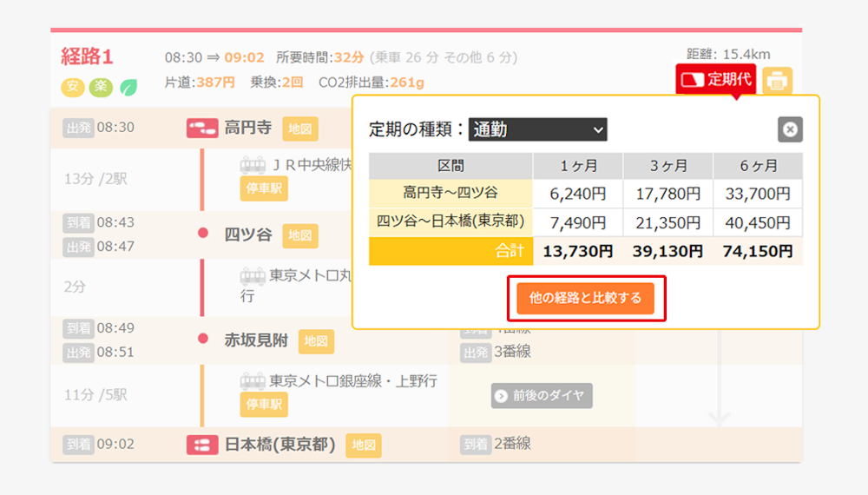Click the 1ヶ月 column header
868x495 pixels.
coord(578,166)
